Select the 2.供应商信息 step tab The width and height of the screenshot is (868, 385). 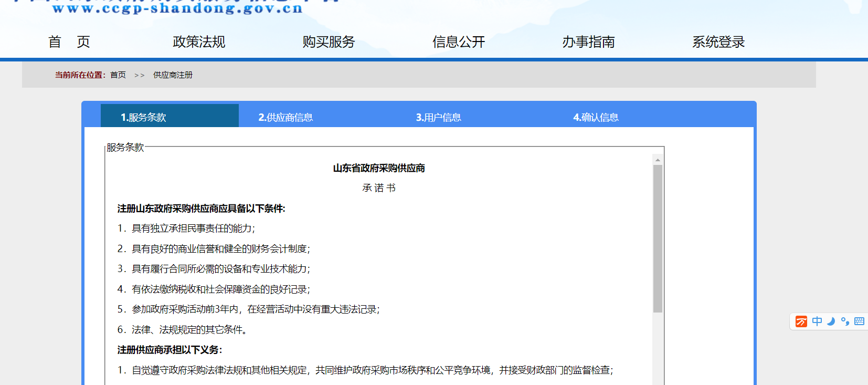285,118
